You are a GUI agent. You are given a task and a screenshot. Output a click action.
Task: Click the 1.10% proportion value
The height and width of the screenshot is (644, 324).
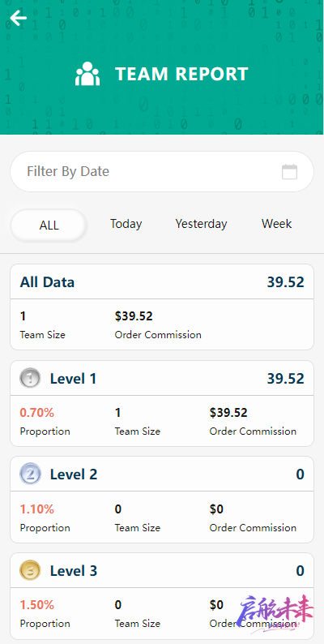[37, 509]
